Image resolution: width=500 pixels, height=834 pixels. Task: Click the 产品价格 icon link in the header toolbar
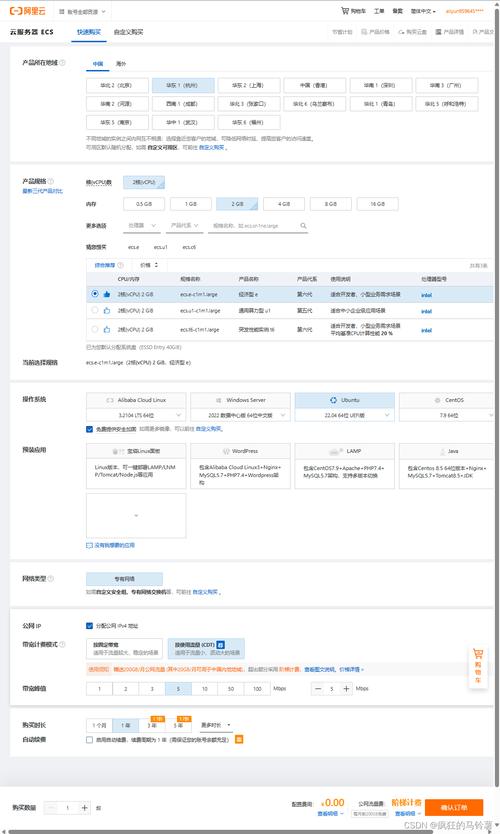(x=376, y=32)
